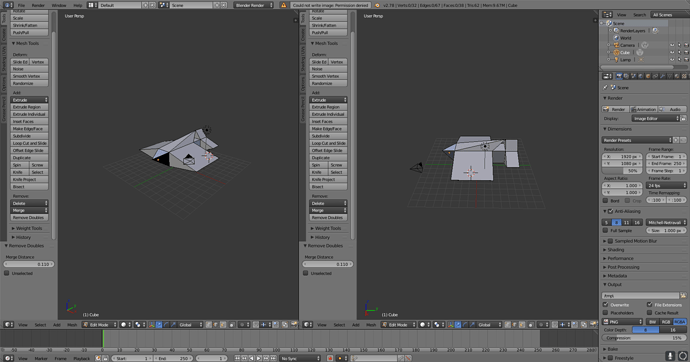Click the output path field /tmp\

click(x=640, y=296)
